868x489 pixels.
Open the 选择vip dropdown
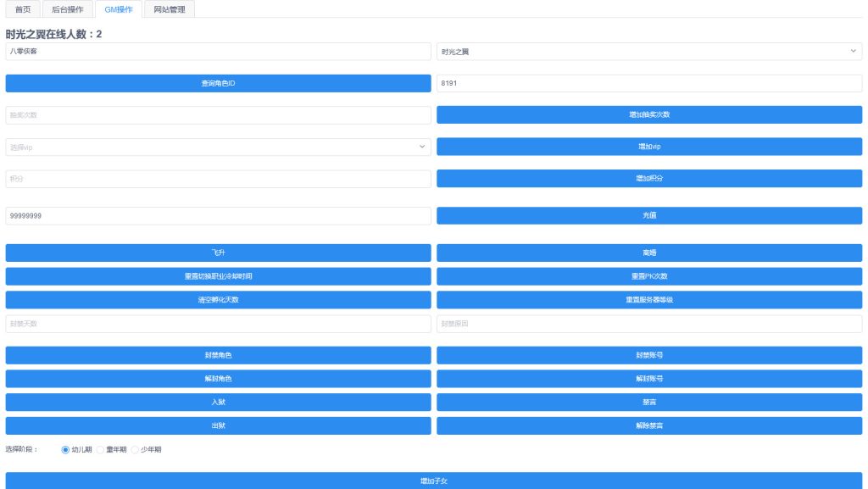(218, 147)
